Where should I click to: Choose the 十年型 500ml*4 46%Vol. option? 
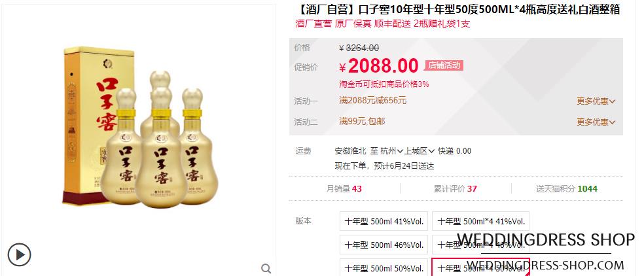480,245
